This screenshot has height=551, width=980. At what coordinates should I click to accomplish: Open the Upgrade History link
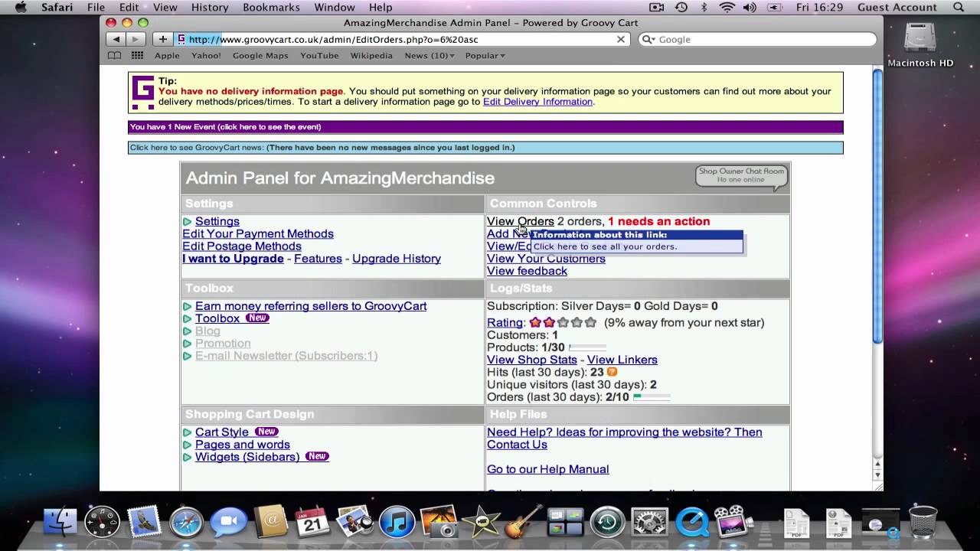click(397, 259)
